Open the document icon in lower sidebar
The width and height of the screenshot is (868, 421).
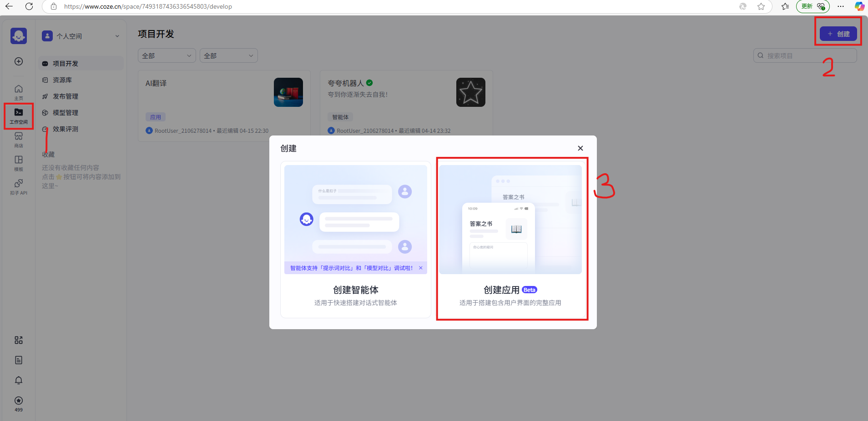pyautogui.click(x=19, y=360)
